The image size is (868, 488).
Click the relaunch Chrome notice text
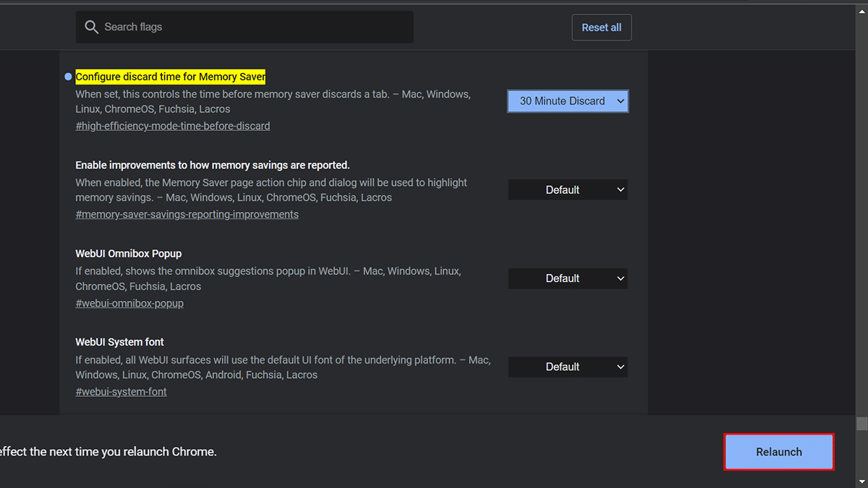[109, 452]
